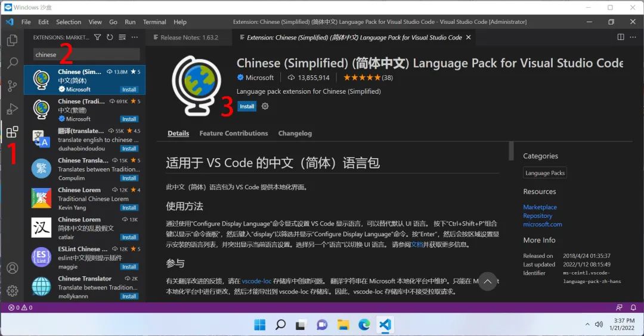Screen dimensions: 644x336
Task: Filter extensions with the funnel icon
Action: [x=97, y=37]
